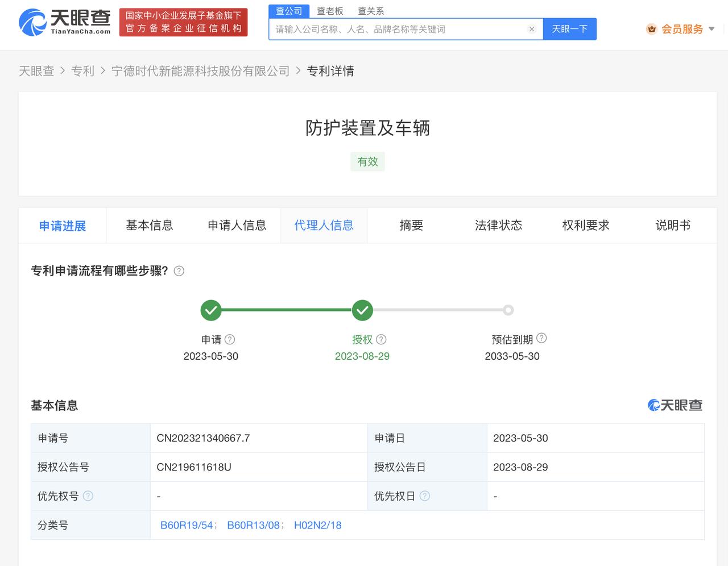The width and height of the screenshot is (728, 566).
Task: Click the help icon beside 优先权日
Action: (x=424, y=496)
